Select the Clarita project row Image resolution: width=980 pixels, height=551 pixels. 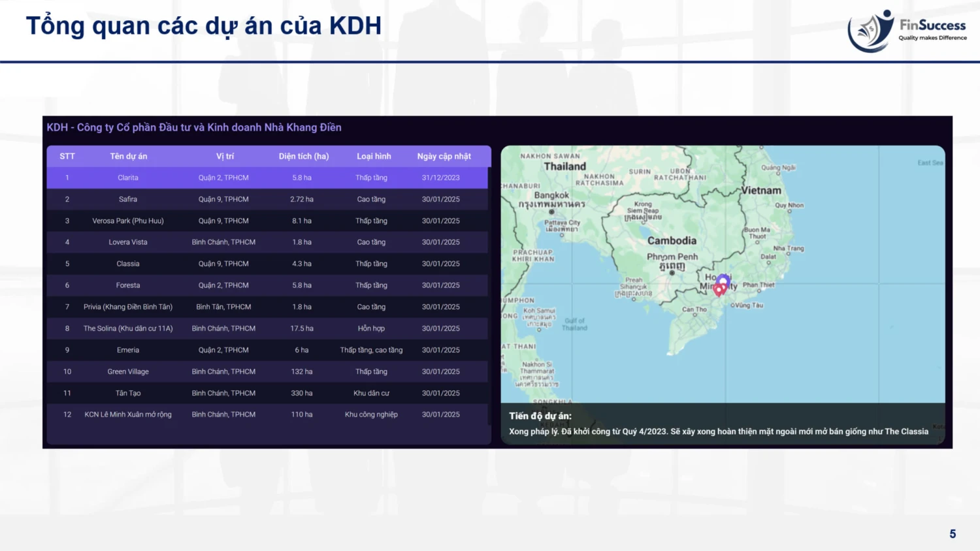coord(267,178)
